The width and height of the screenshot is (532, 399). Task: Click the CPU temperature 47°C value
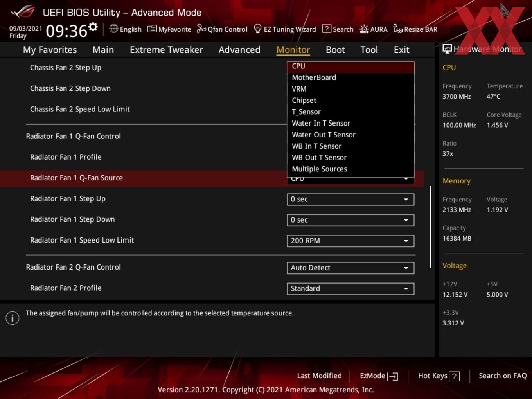click(x=493, y=97)
